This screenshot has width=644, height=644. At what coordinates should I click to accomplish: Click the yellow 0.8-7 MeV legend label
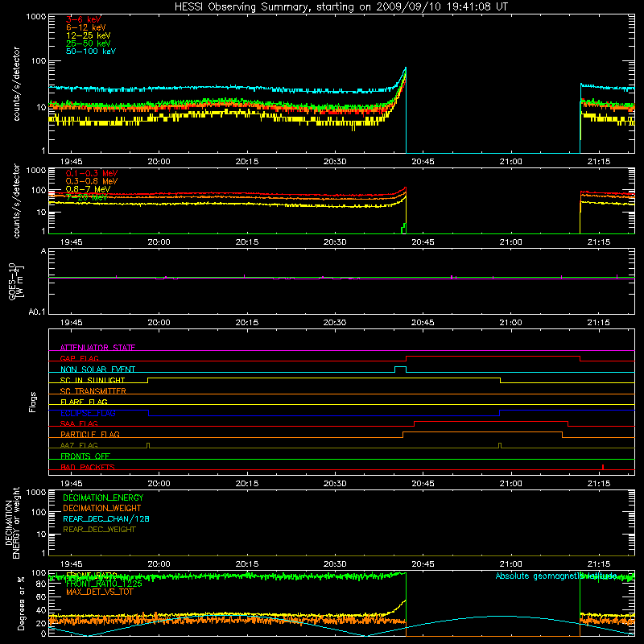click(x=88, y=189)
